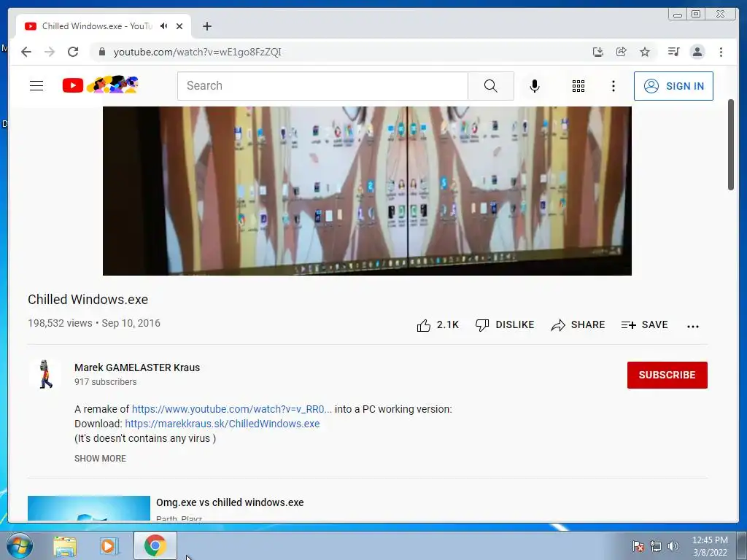Bookmark this page with star
The width and height of the screenshot is (747, 560).
tap(645, 52)
